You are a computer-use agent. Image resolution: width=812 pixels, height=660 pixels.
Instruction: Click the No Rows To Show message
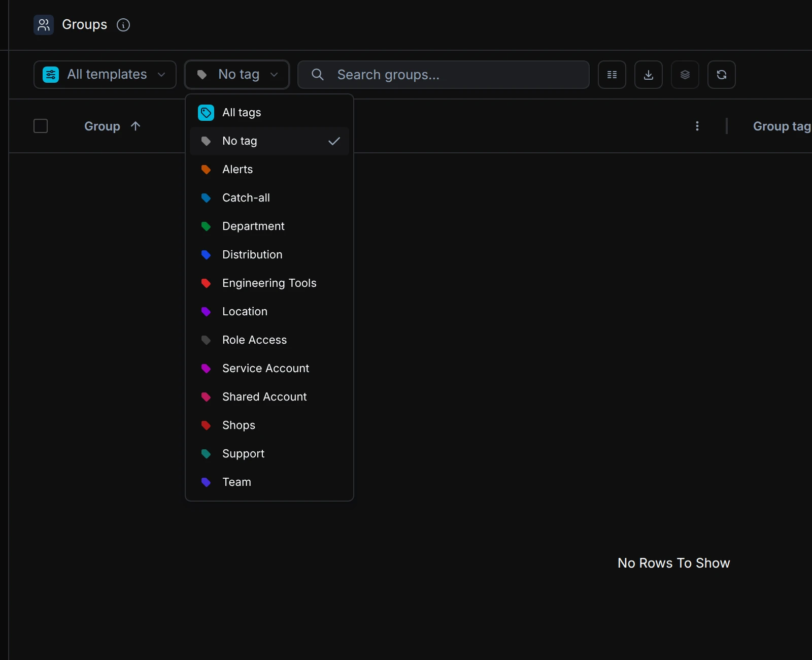(x=673, y=563)
